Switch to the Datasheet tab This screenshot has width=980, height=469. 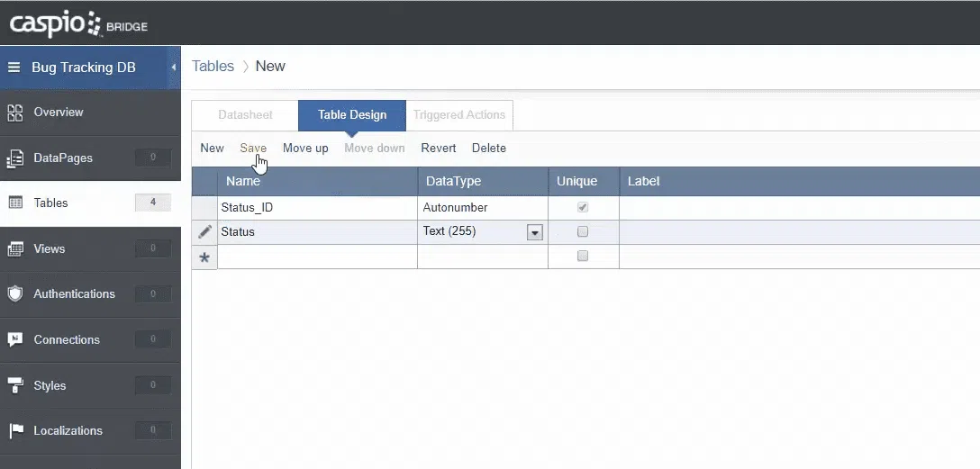click(x=245, y=115)
